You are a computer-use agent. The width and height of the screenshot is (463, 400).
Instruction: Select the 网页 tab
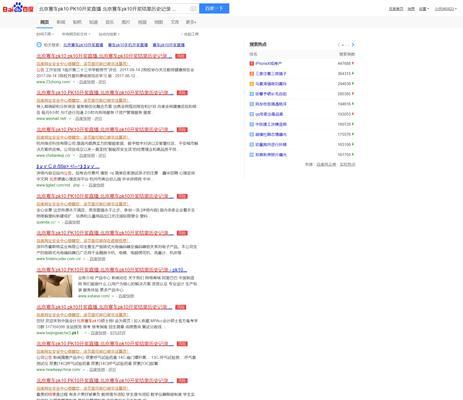tap(44, 22)
